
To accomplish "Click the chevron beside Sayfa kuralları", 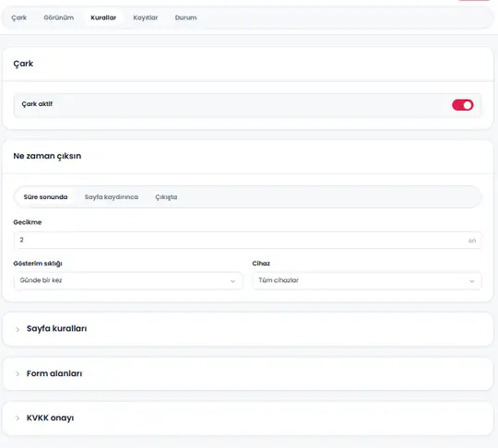I will (18, 329).
